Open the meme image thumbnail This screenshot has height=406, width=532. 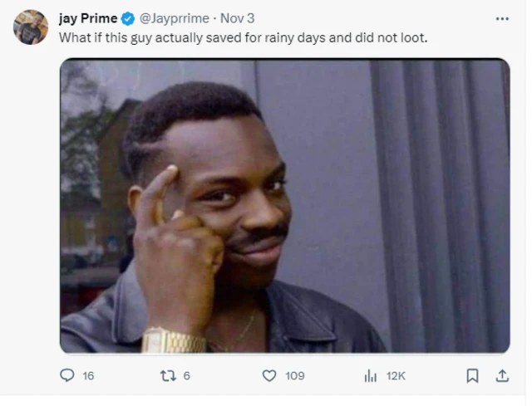point(285,206)
